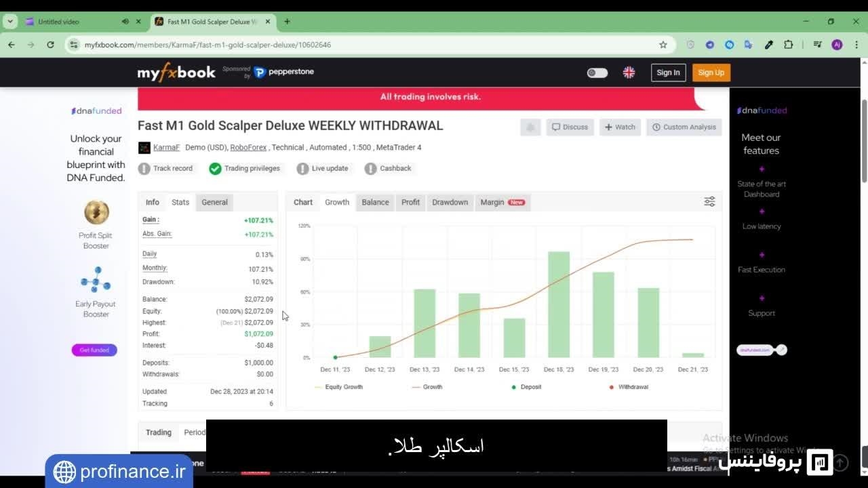Switch to the Drawdown chart tab
This screenshot has width=868, height=488.
coord(450,202)
